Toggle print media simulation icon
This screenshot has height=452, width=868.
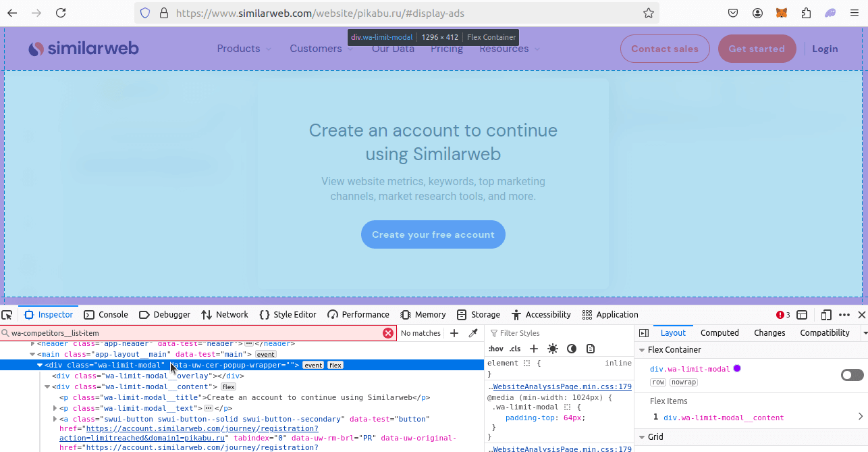pyautogui.click(x=591, y=349)
